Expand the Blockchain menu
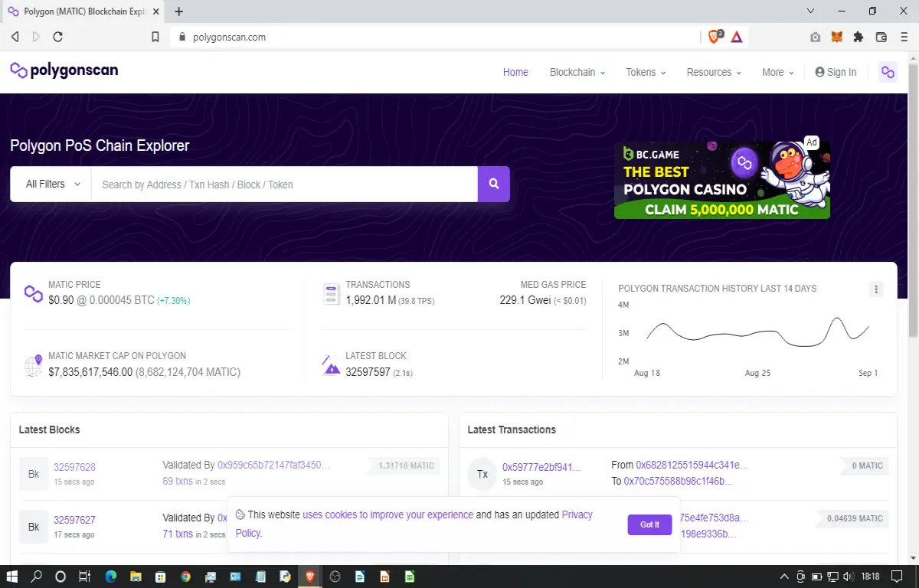 [577, 72]
